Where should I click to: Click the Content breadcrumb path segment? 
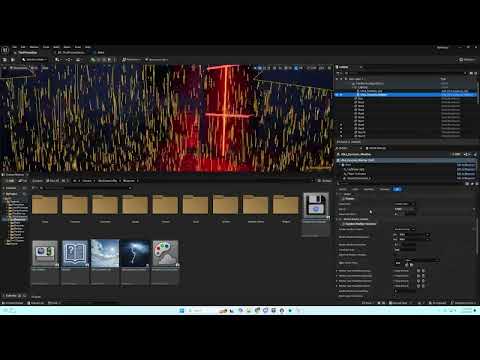click(87, 181)
